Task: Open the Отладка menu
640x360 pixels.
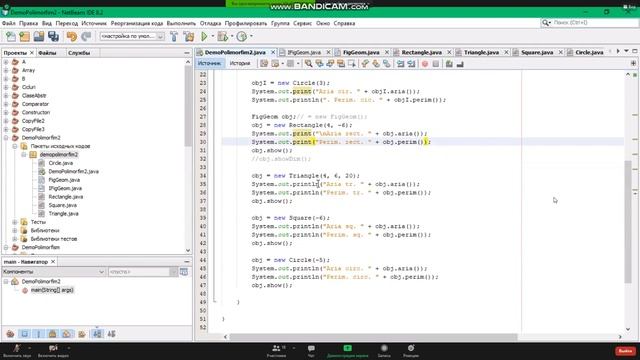Action: click(210, 23)
